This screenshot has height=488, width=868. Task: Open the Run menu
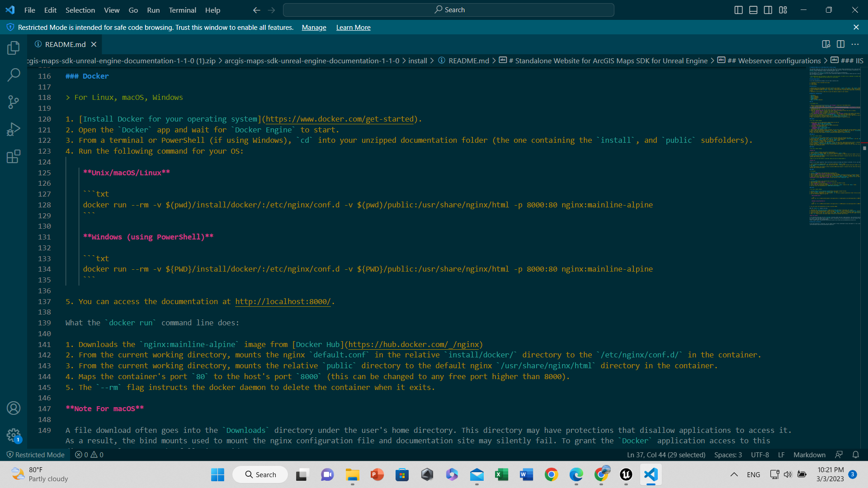coord(153,10)
